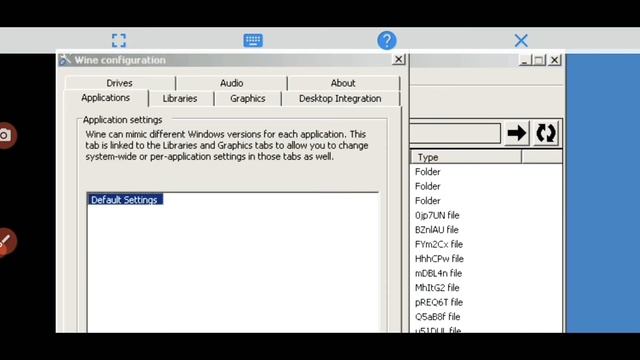Click the Wine configuration title bar icon
Image resolution: width=640 pixels, height=360 pixels.
pos(65,60)
